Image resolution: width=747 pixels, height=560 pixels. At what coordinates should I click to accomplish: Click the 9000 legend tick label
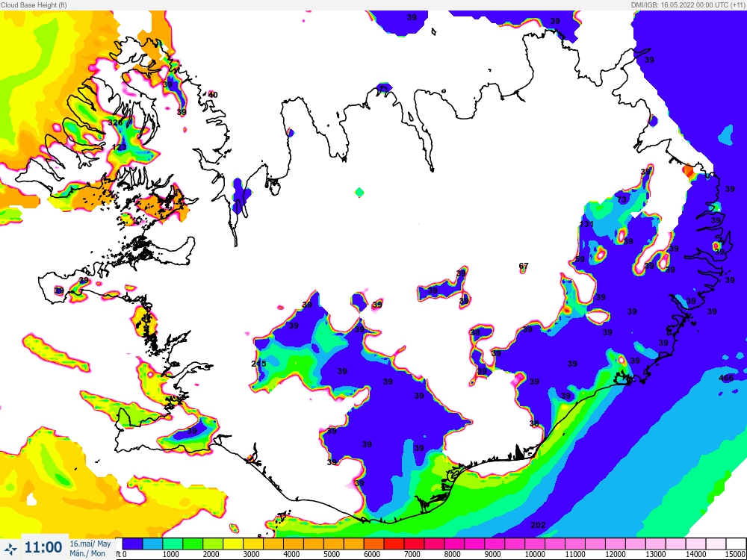click(x=492, y=554)
